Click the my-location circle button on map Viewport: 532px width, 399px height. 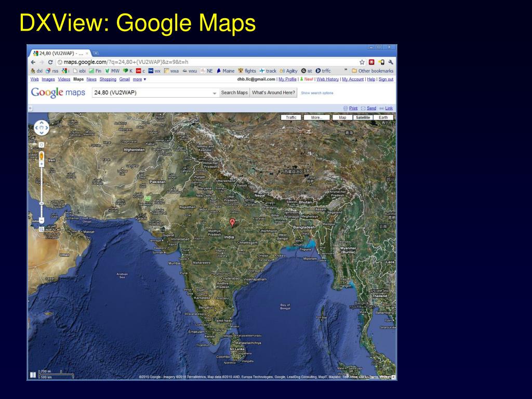(x=42, y=145)
